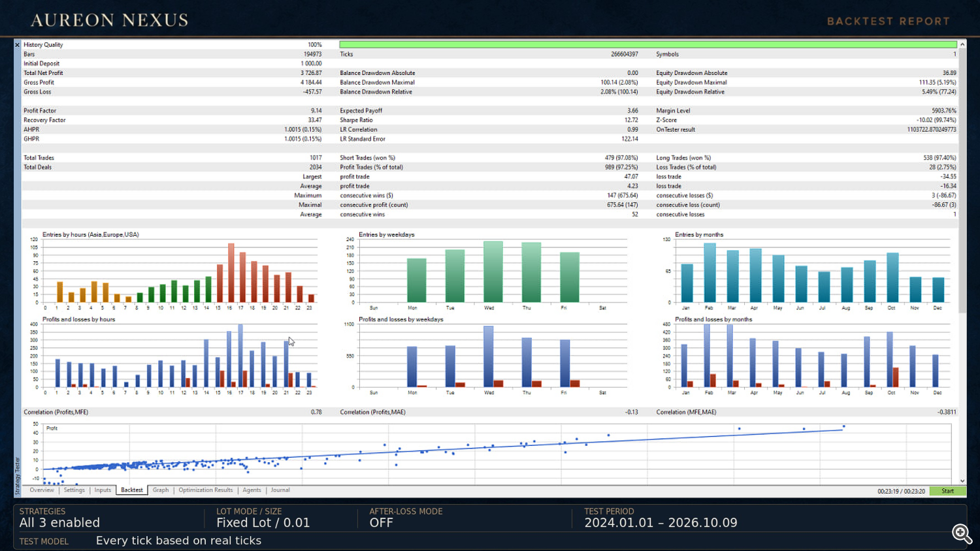The height and width of the screenshot is (551, 980).
Task: Select the Profit Factor label
Action: click(40, 111)
